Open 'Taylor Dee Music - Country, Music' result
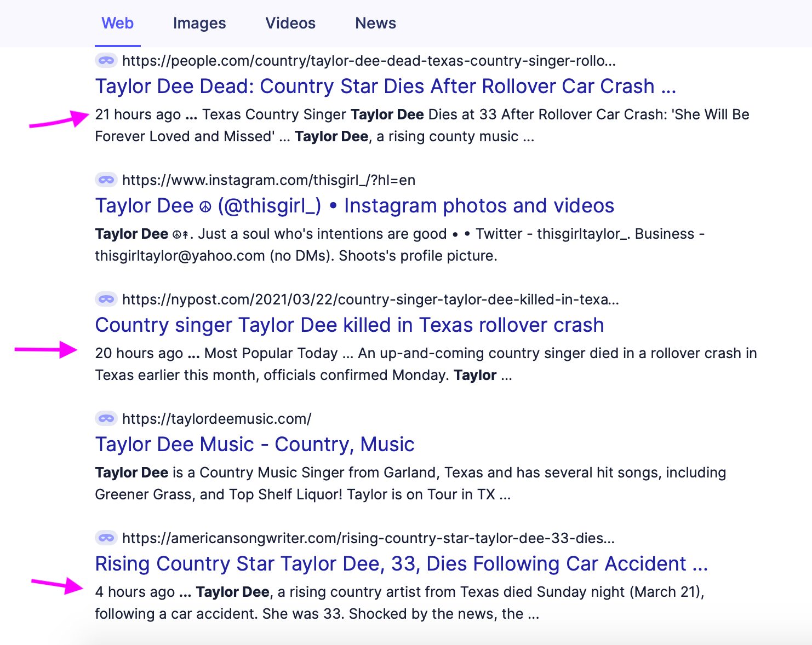The height and width of the screenshot is (645, 812). pyautogui.click(x=255, y=445)
